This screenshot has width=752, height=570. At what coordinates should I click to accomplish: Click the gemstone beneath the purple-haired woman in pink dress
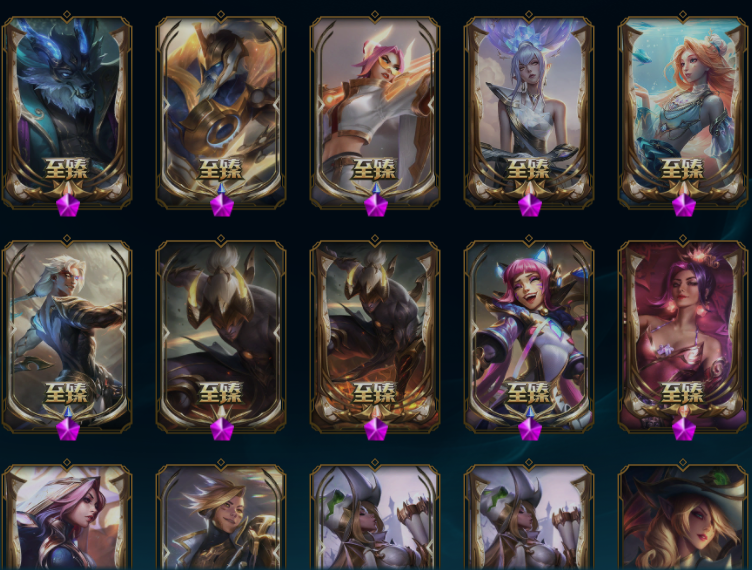coord(683,429)
